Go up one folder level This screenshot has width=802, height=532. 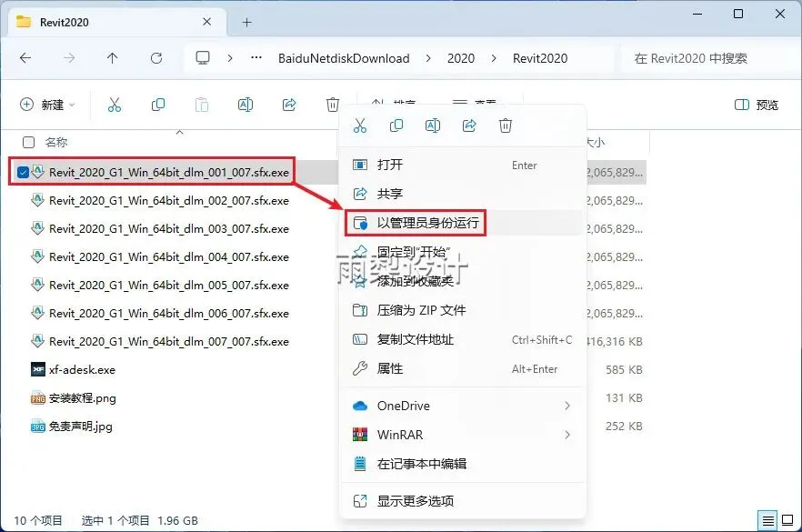pos(113,58)
